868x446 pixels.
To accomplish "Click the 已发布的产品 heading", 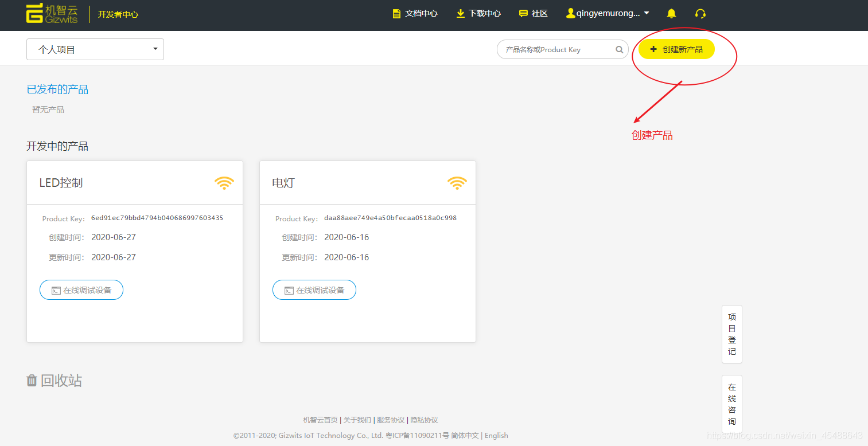I will click(x=57, y=89).
